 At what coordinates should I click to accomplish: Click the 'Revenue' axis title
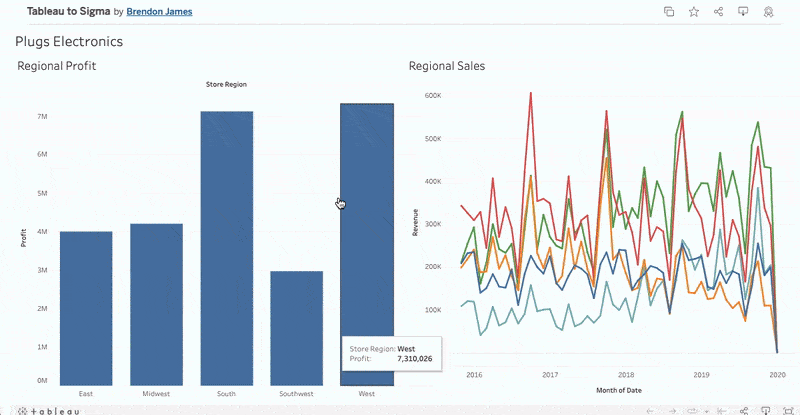[415, 223]
